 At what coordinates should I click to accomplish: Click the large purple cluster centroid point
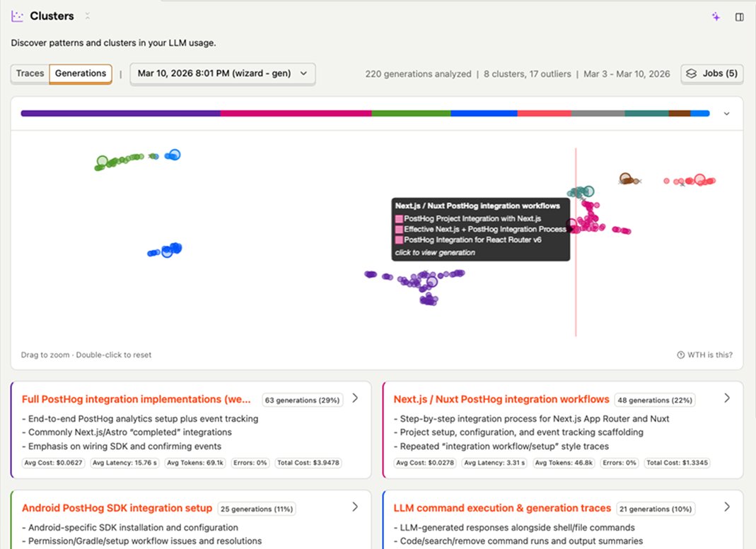pos(432,282)
